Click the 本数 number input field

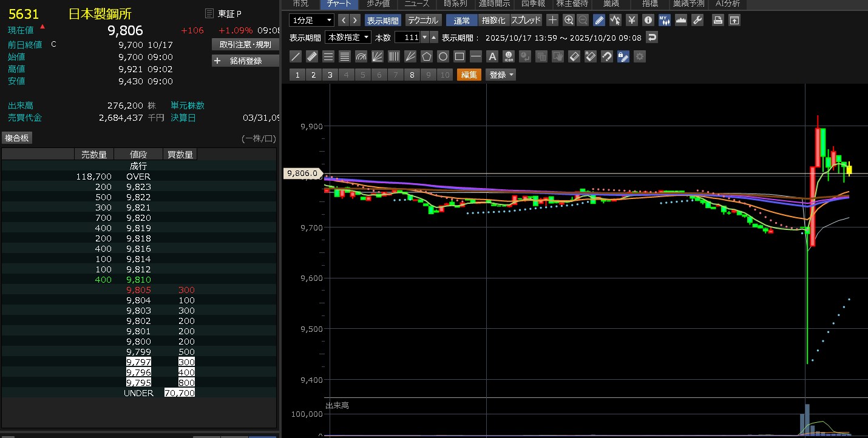tap(407, 38)
